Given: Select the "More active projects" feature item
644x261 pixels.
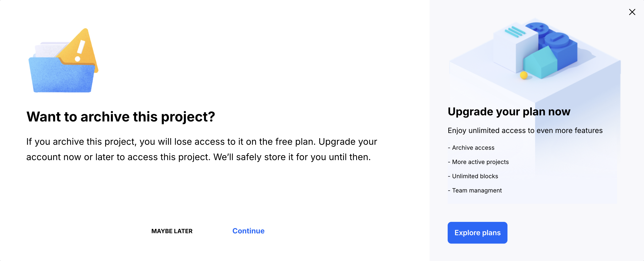Looking at the screenshot, I should pos(480,162).
